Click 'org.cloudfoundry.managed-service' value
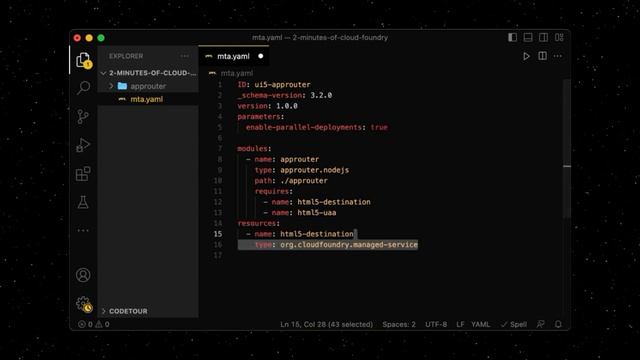The width and height of the screenshot is (640, 360). coord(349,244)
